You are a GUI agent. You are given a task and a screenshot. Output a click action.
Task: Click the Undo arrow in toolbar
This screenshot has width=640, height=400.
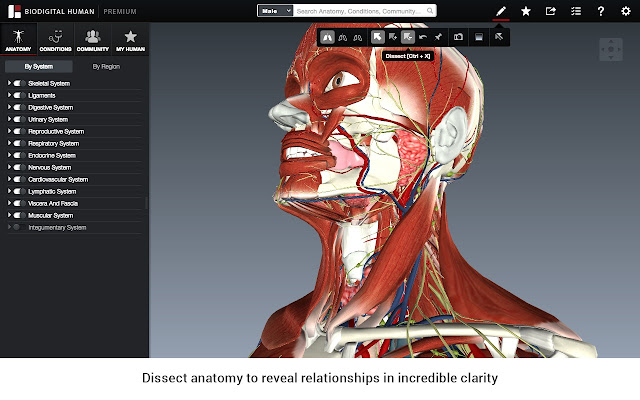(x=423, y=37)
